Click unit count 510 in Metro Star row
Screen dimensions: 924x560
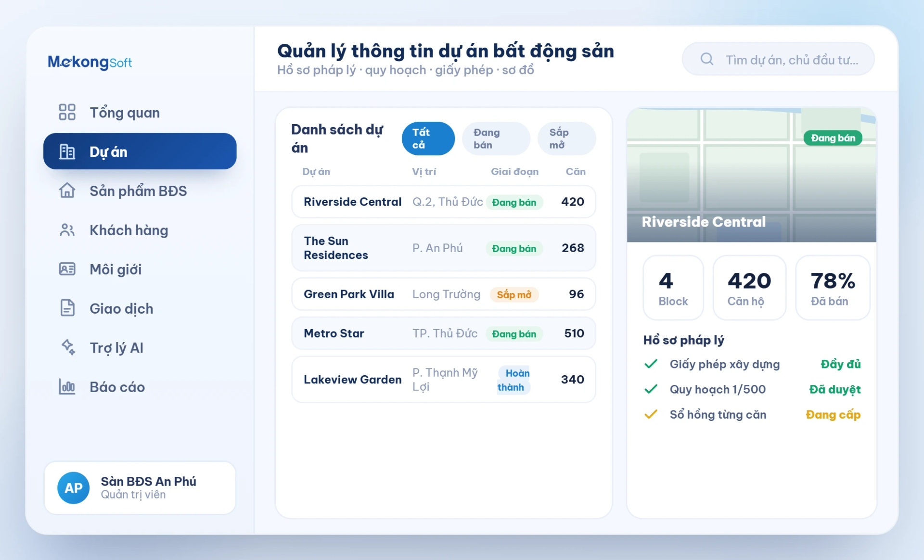pyautogui.click(x=574, y=333)
